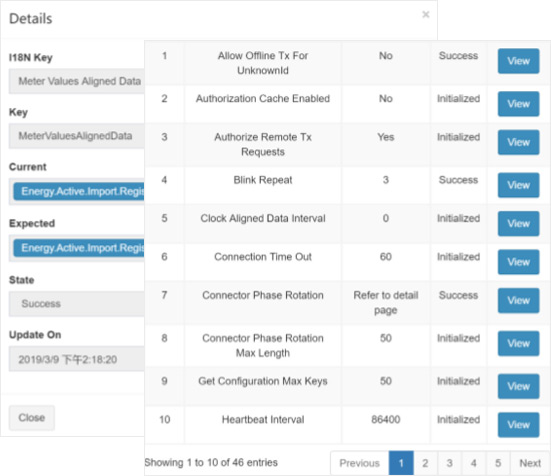Go to page 3 of entries
The height and width of the screenshot is (476, 551).
tap(449, 463)
